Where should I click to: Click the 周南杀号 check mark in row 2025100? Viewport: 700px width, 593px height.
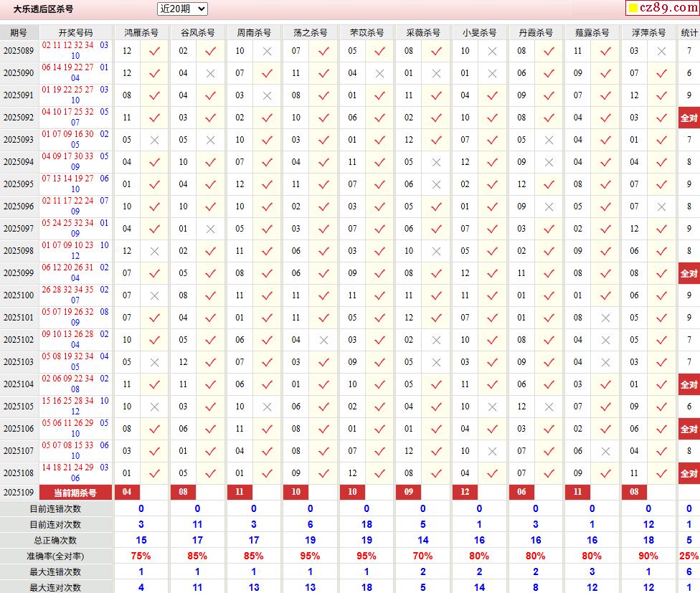267,296
